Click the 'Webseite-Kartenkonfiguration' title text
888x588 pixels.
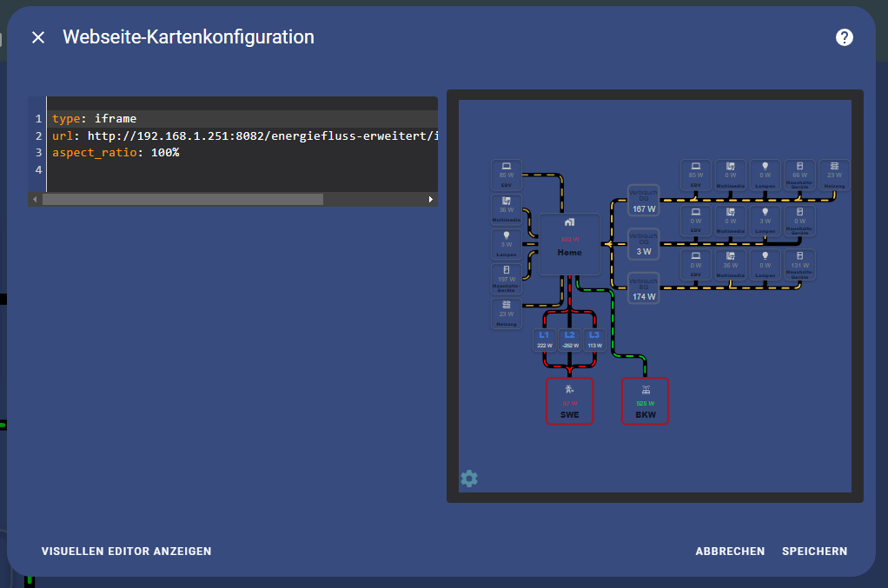(x=188, y=36)
